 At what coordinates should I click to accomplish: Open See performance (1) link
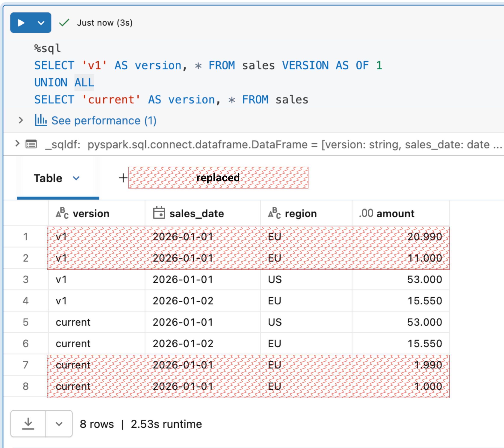tap(104, 121)
